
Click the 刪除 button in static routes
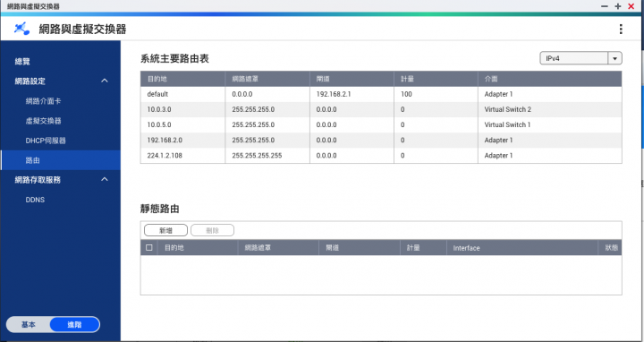212,231
